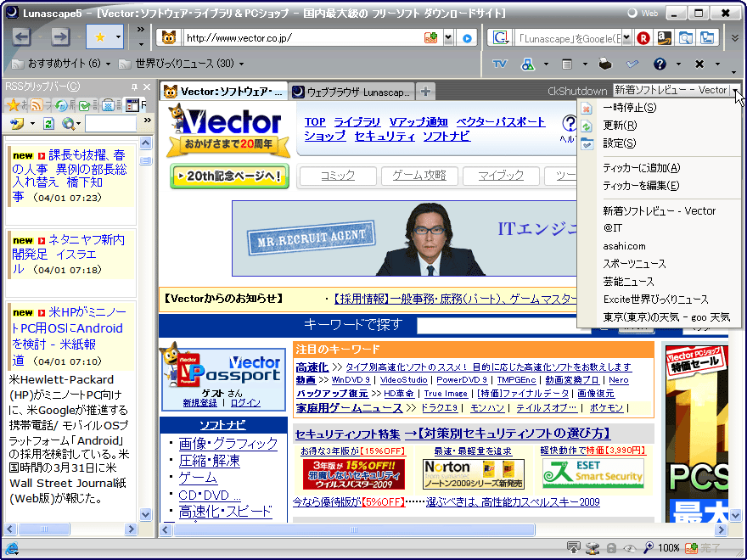Click the 20th記念ページへ! button
Screen dimensions: 747x560
coord(230,176)
